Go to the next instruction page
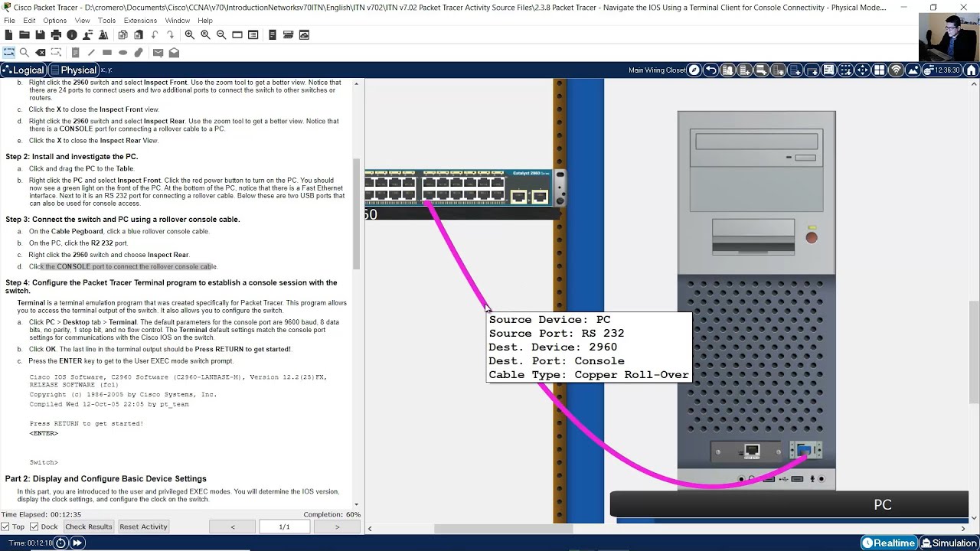The height and width of the screenshot is (551, 980). pyautogui.click(x=337, y=527)
